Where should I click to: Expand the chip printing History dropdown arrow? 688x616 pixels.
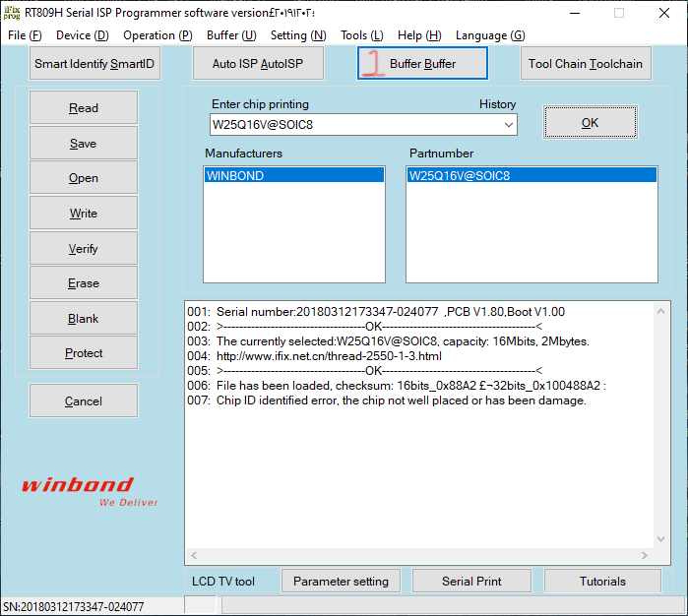(x=509, y=125)
